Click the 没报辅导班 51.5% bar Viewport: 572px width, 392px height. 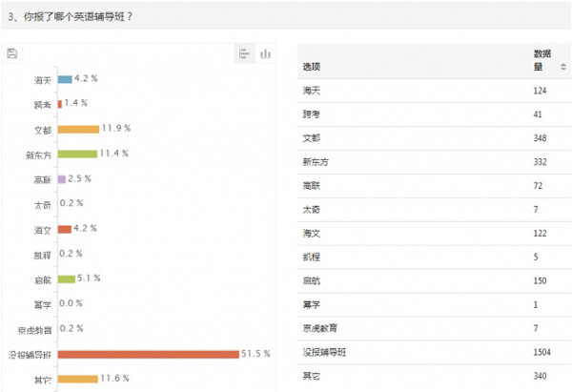coord(148,354)
